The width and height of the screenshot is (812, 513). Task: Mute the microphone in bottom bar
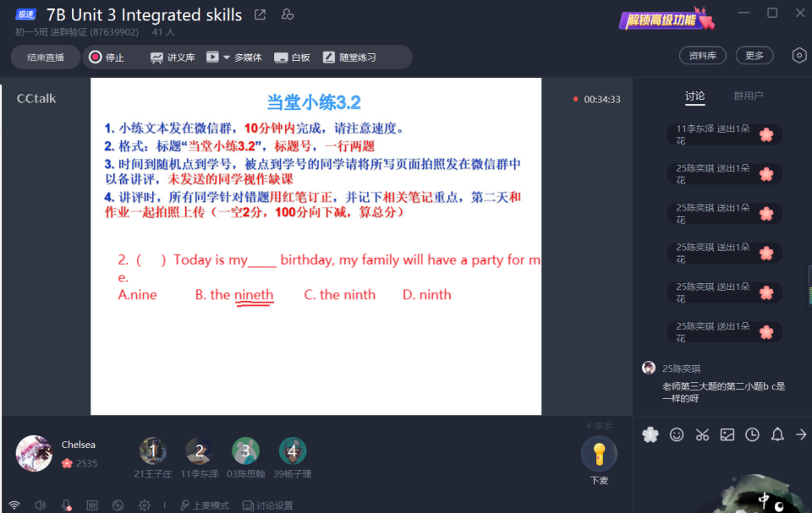tap(66, 505)
